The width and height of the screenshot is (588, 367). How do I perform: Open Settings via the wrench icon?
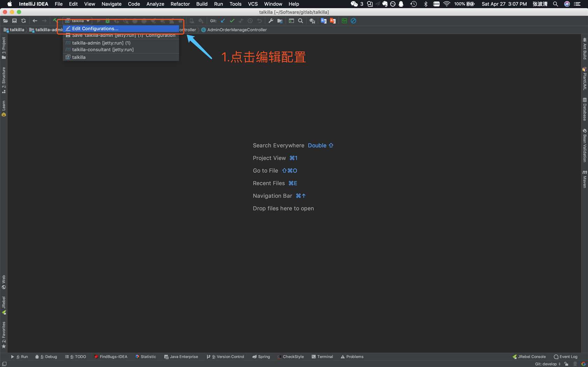coord(271,21)
